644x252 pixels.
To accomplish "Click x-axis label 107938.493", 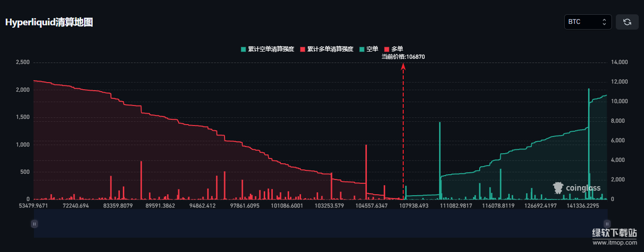I will point(414,206).
